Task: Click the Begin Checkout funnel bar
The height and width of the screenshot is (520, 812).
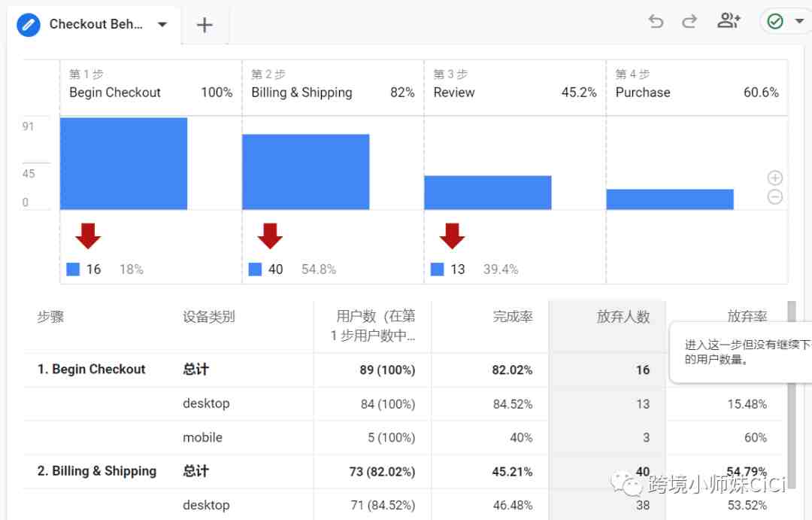Action: point(124,164)
